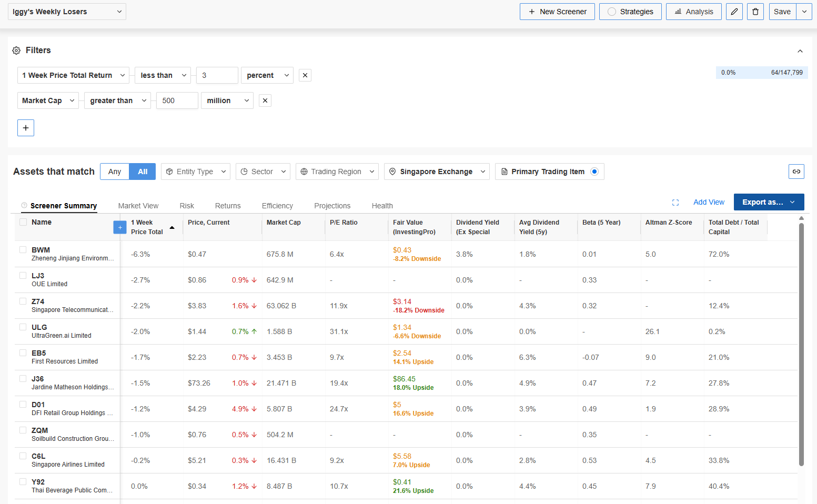Delete screener using the trash icon
The height and width of the screenshot is (504, 817).
click(x=755, y=12)
